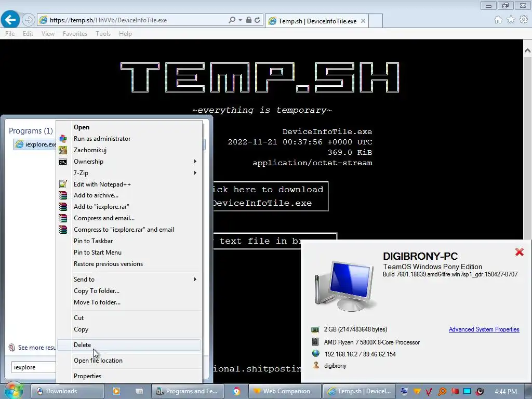Click inside the URL address field

tap(136, 20)
